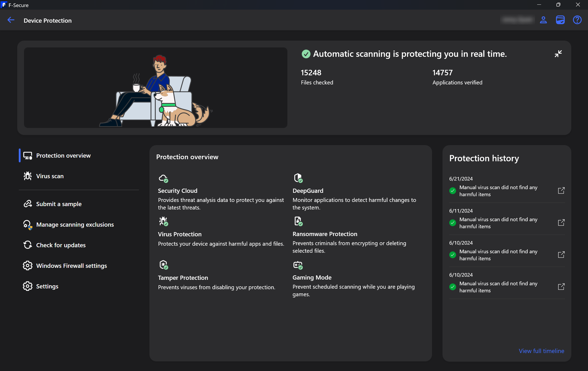This screenshot has width=588, height=371.
Task: Select Protection overview in sidebar
Action: point(63,156)
